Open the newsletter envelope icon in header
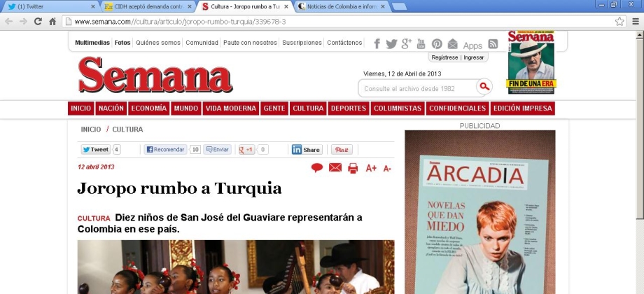 pos(452,44)
